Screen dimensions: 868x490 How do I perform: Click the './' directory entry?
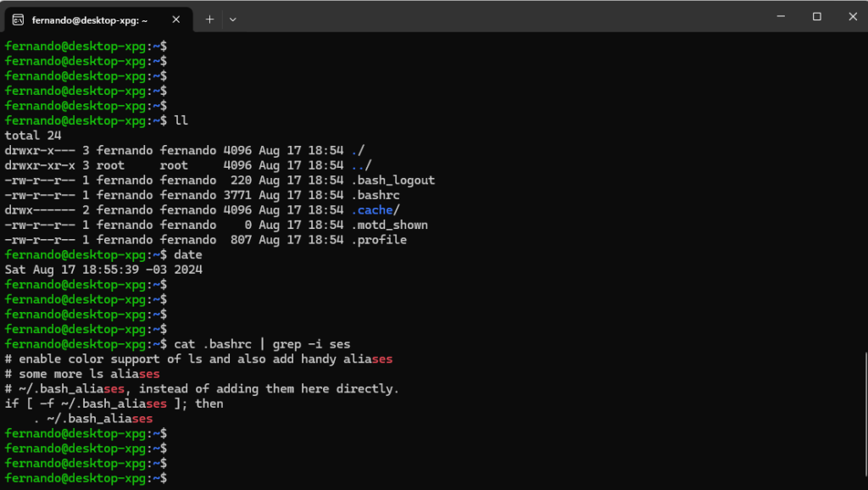coord(359,151)
